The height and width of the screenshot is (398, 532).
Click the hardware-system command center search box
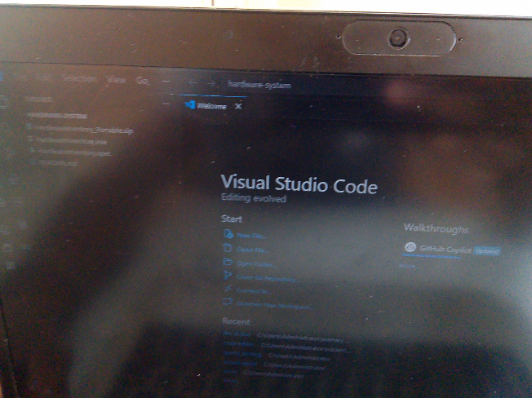pyautogui.click(x=259, y=85)
